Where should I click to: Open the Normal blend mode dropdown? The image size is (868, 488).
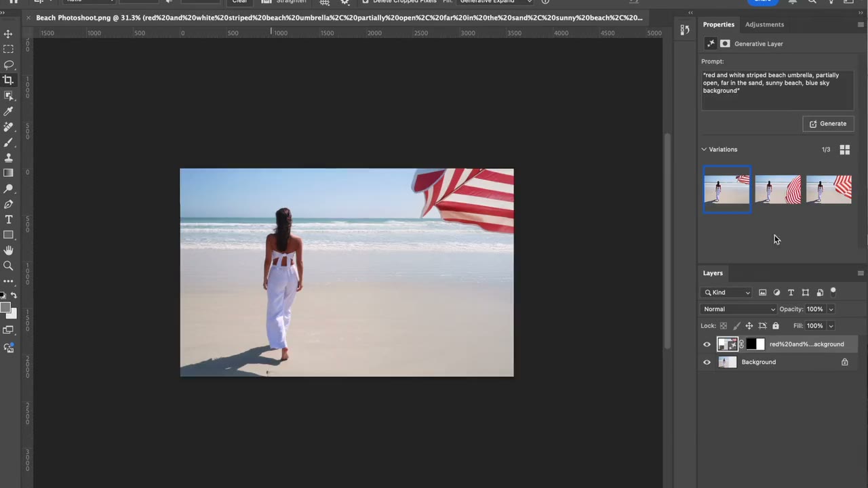click(738, 309)
